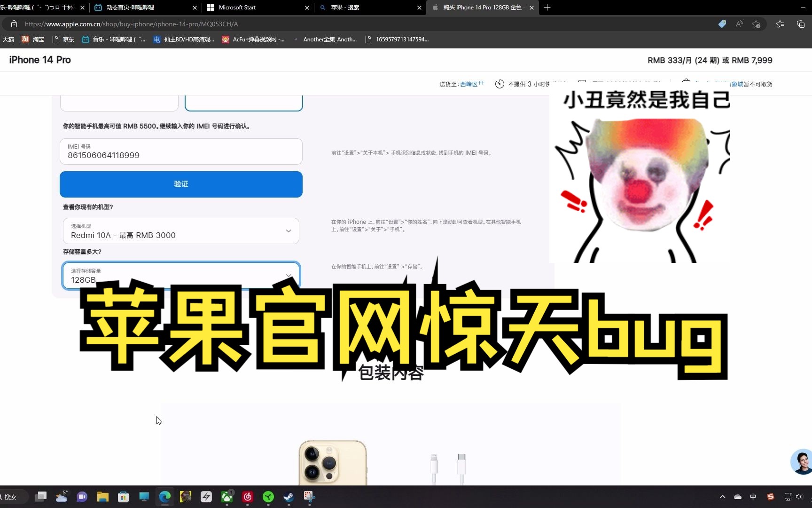Open the Chat app in taskbar

pyautogui.click(x=82, y=497)
